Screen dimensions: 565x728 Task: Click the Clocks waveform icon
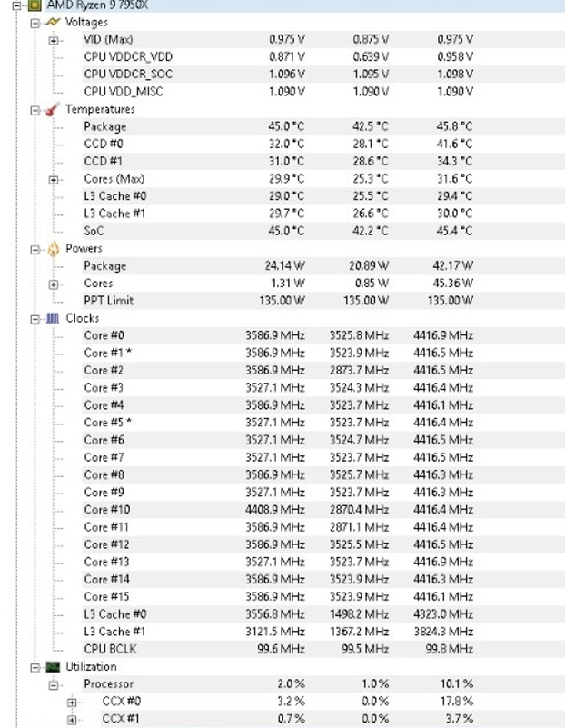54,319
